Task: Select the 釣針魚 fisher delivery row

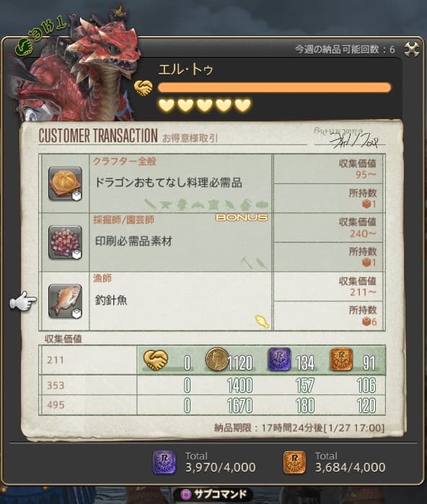Action: pyautogui.click(x=212, y=301)
